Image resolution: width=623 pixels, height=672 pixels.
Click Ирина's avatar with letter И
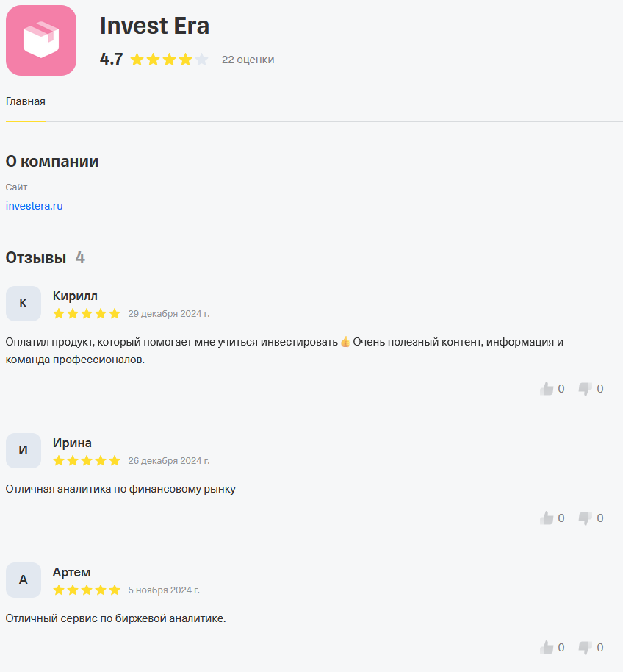(x=24, y=451)
